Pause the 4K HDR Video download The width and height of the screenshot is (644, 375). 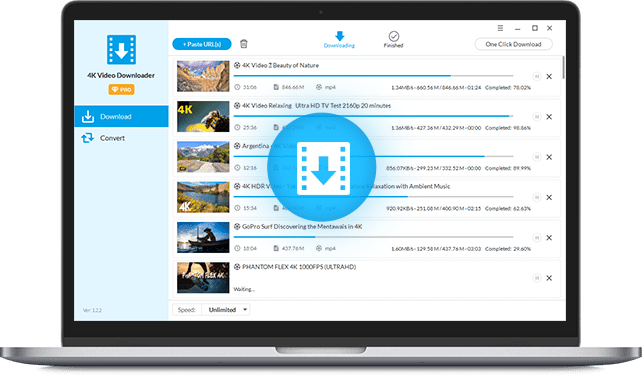(x=537, y=197)
